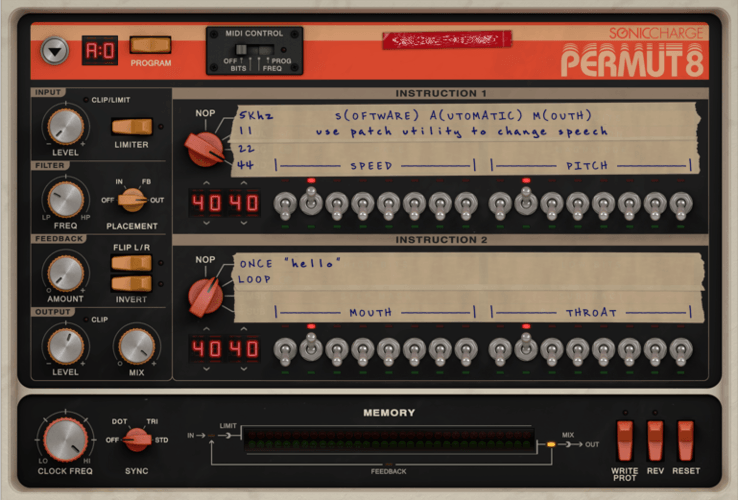The height and width of the screenshot is (500, 738).
Task: Toggle the feedback INVERT switch
Action: point(132,284)
